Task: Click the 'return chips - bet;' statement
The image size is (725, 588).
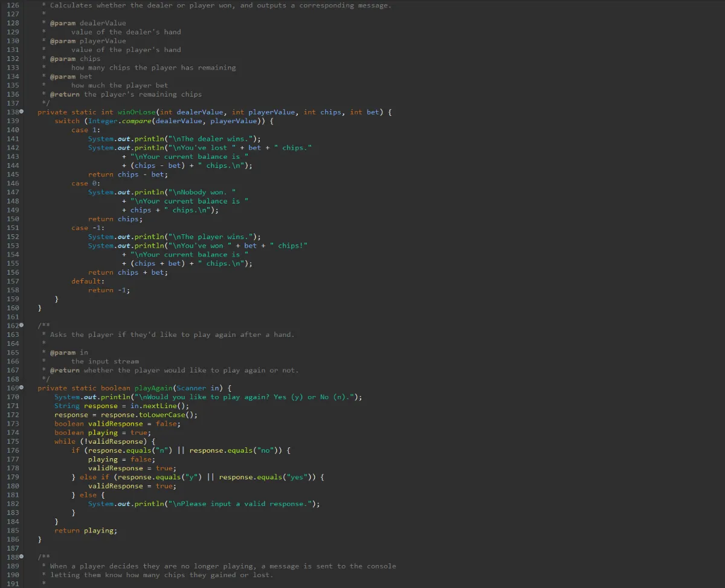Action: coord(127,174)
